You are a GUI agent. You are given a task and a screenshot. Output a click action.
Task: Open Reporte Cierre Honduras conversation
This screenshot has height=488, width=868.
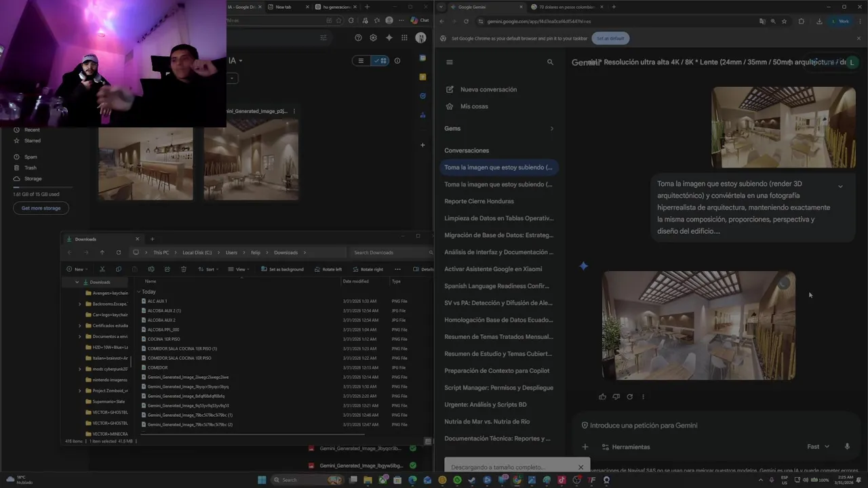(479, 201)
